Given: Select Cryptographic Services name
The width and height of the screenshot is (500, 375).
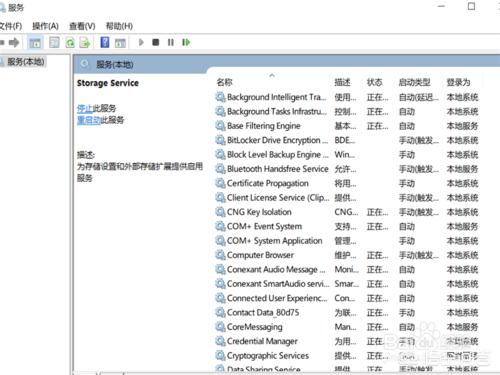Looking at the screenshot, I should click(268, 355).
